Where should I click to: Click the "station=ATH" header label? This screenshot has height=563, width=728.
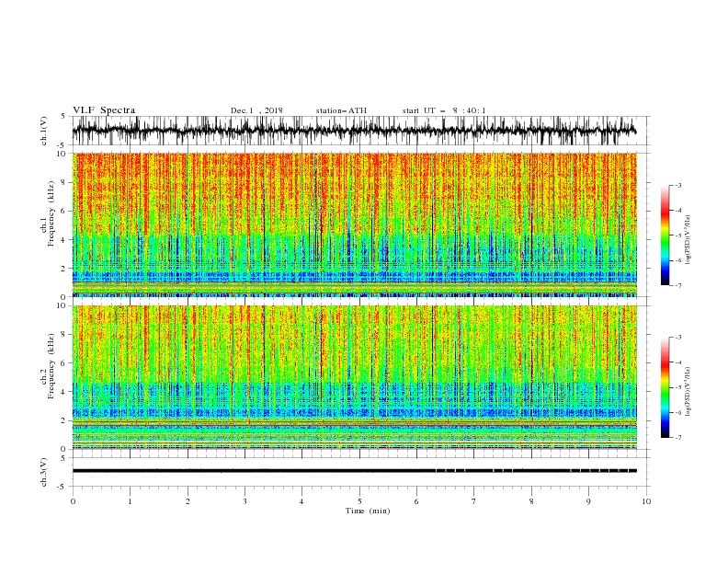[341, 110]
